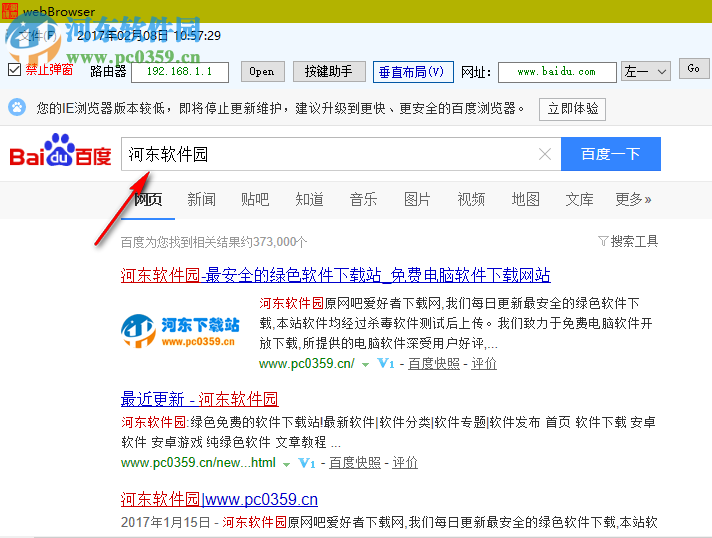Image resolution: width=712 pixels, height=538 pixels.
Task: Open 搜索工具 filter options
Action: click(x=628, y=241)
